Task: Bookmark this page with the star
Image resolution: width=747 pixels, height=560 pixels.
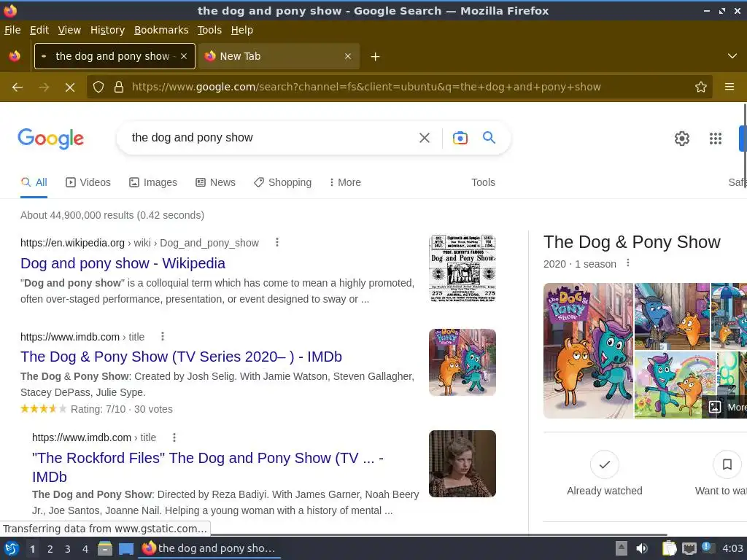Action: pyautogui.click(x=701, y=87)
